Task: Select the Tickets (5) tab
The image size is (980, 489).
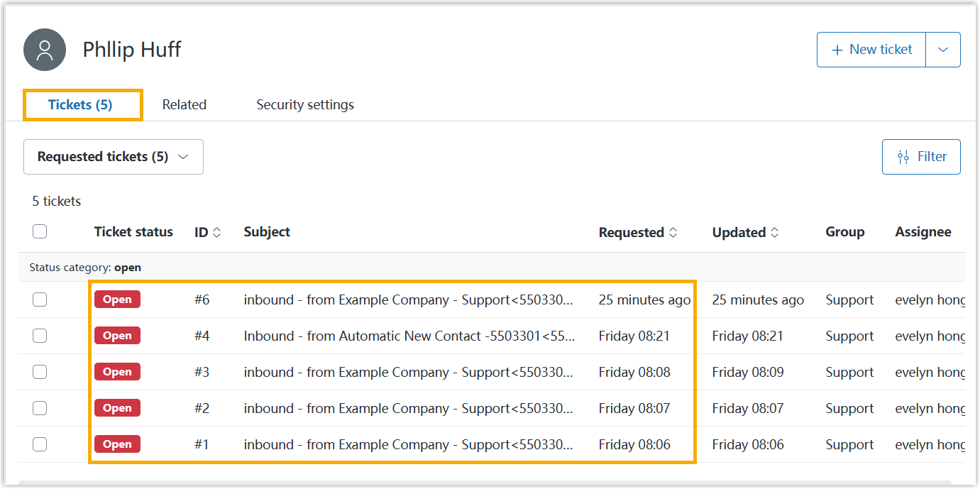Action: coord(80,105)
